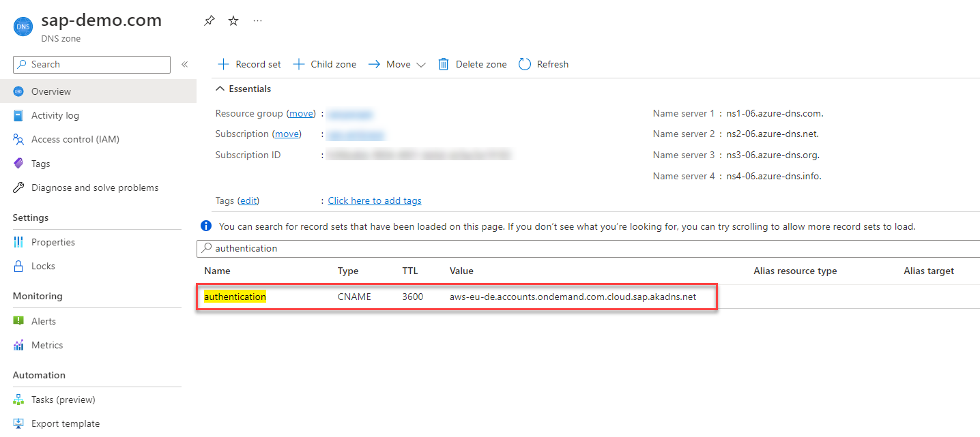Image resolution: width=980 pixels, height=437 pixels.
Task: Focus the sidebar Search box
Action: (x=91, y=64)
